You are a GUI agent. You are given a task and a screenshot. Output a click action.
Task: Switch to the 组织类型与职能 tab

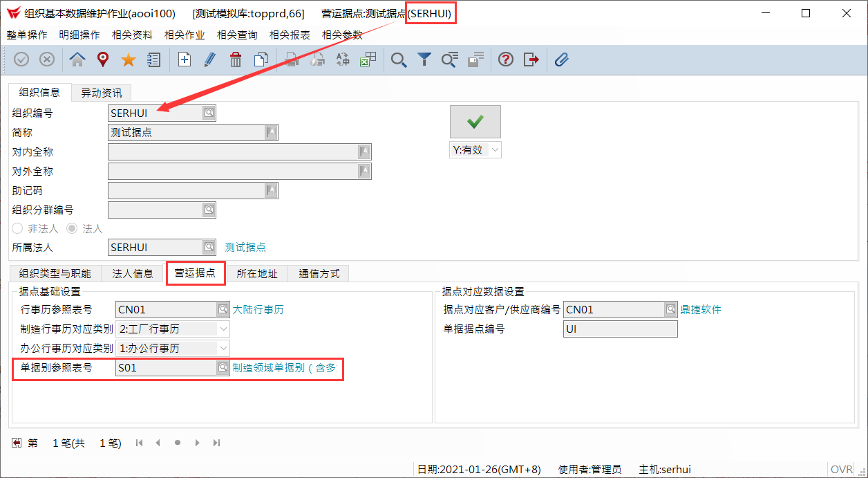click(55, 273)
